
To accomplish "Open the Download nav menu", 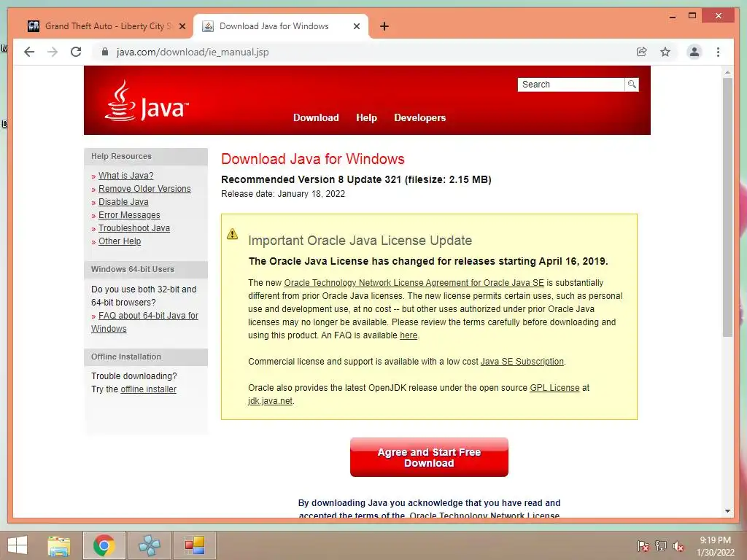I will [316, 117].
